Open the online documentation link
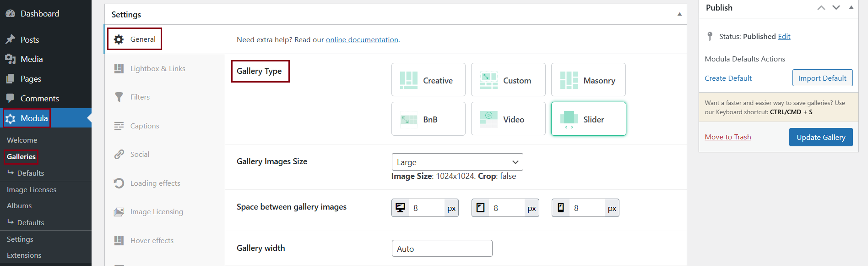This screenshot has height=266, width=868. (362, 39)
